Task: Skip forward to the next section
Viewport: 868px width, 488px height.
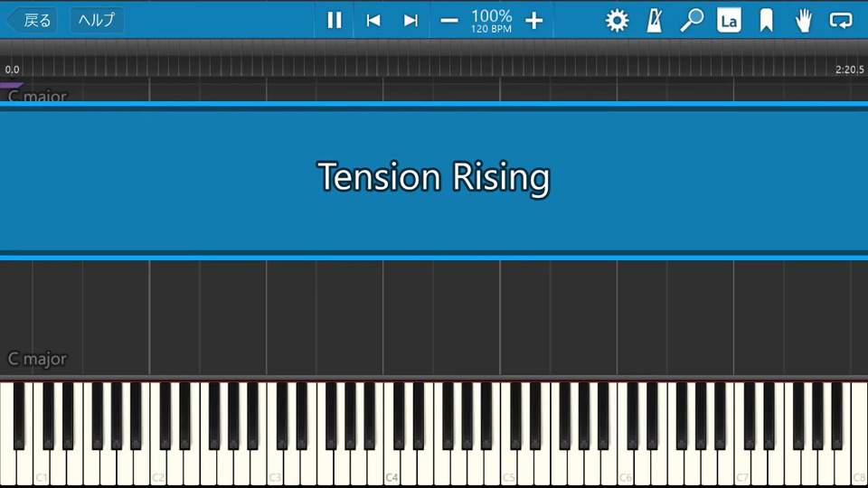Action: coord(410,21)
